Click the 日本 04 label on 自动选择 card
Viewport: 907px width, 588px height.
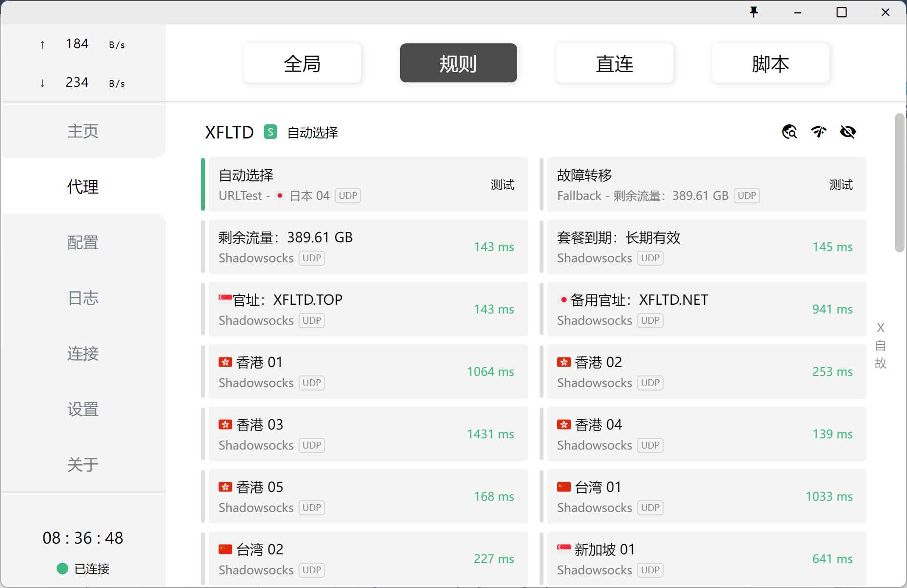click(x=310, y=196)
